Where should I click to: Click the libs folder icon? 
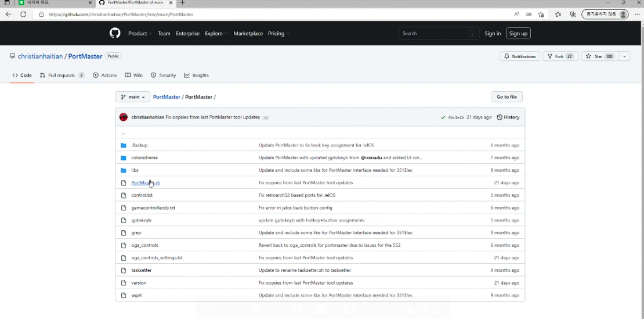coord(123,170)
